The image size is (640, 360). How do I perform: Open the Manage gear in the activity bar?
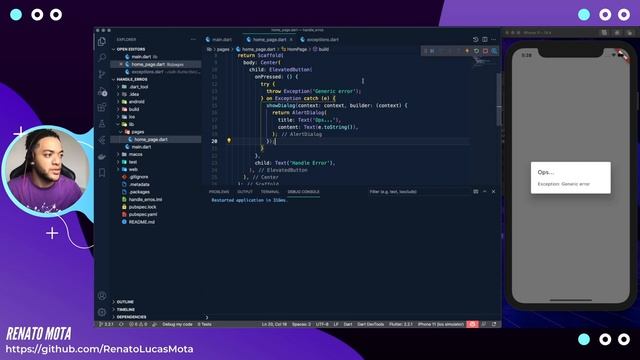102,312
